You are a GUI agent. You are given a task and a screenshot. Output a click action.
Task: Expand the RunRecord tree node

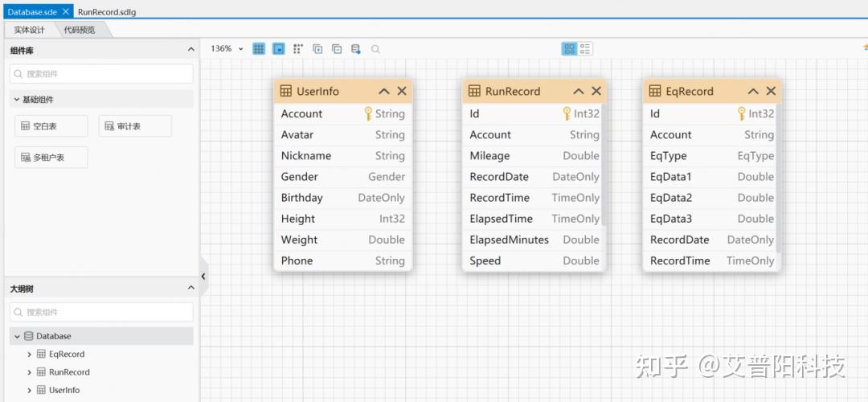tap(30, 372)
